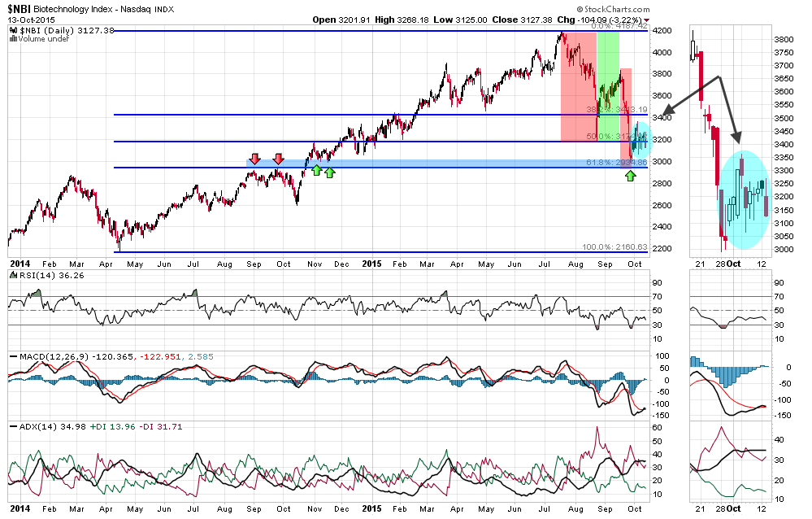Click the 'Volume undef' legend text
The width and height of the screenshot is (812, 519).
(44, 39)
